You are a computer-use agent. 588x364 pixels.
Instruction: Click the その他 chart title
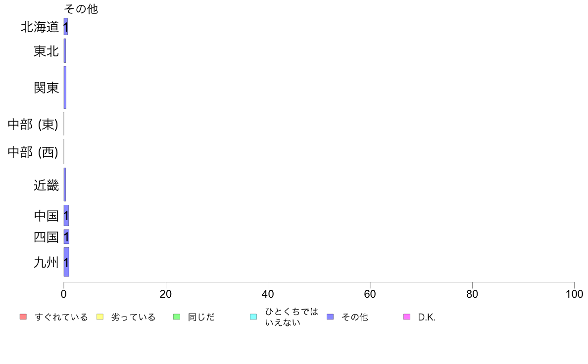pyautogui.click(x=81, y=8)
